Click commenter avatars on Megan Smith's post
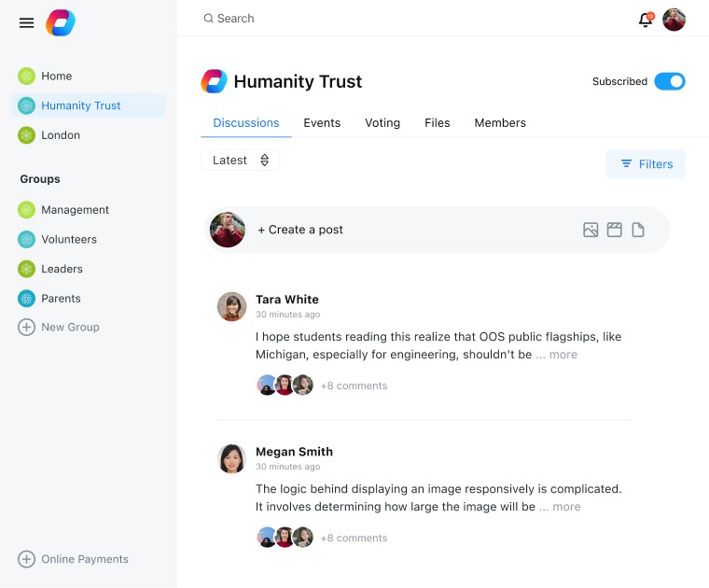This screenshot has height=588, width=709. (285, 537)
